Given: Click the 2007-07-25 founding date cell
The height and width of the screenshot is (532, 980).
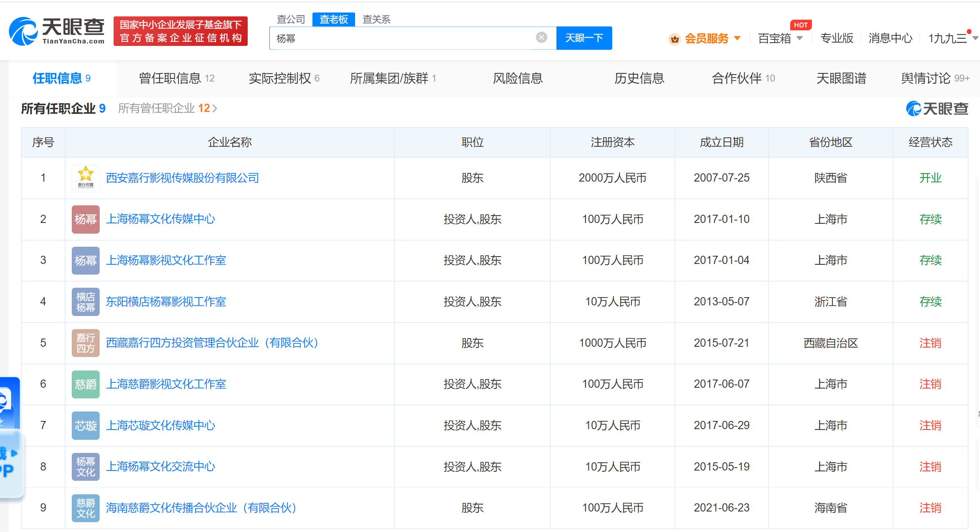Looking at the screenshot, I should click(x=722, y=178).
